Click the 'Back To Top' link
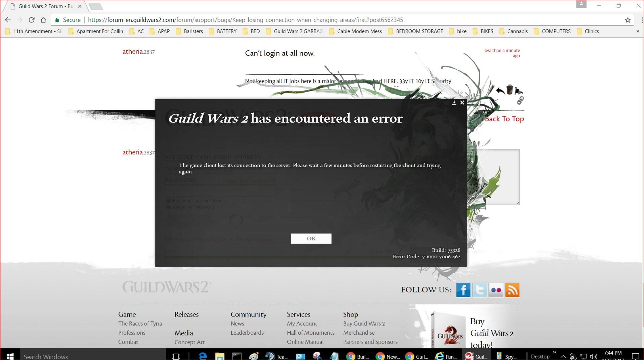 [x=504, y=119]
